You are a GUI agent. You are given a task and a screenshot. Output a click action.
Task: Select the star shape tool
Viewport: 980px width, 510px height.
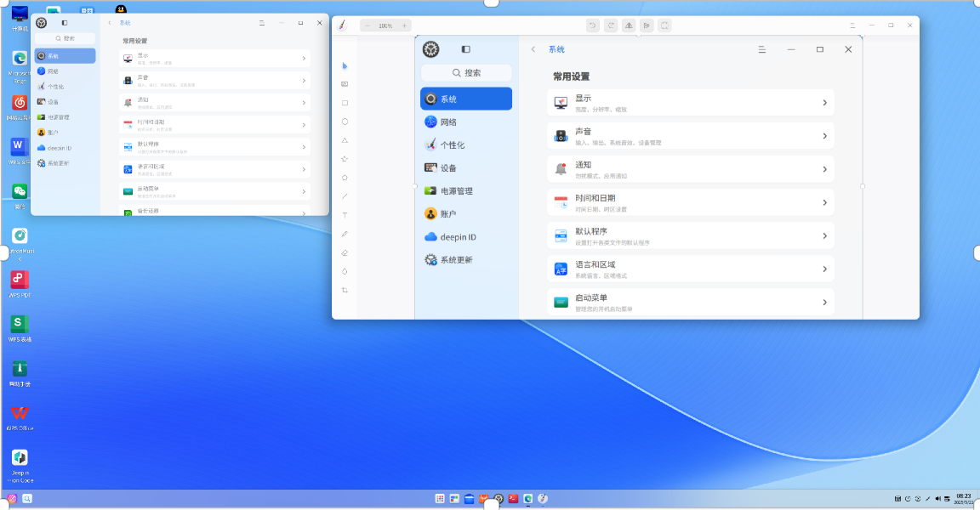click(x=345, y=159)
